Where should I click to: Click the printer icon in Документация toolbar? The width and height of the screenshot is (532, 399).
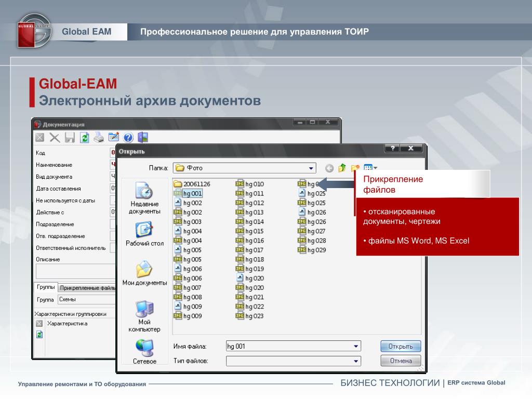coord(99,137)
